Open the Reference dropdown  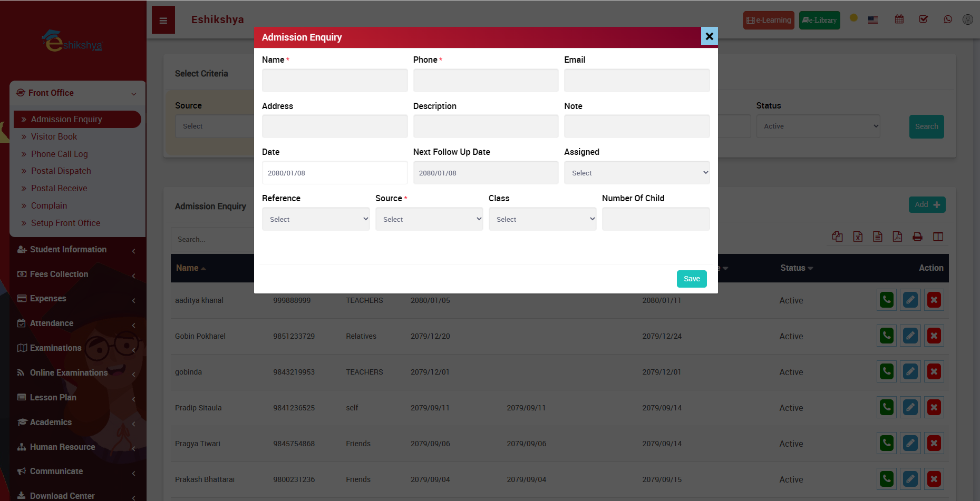click(316, 219)
